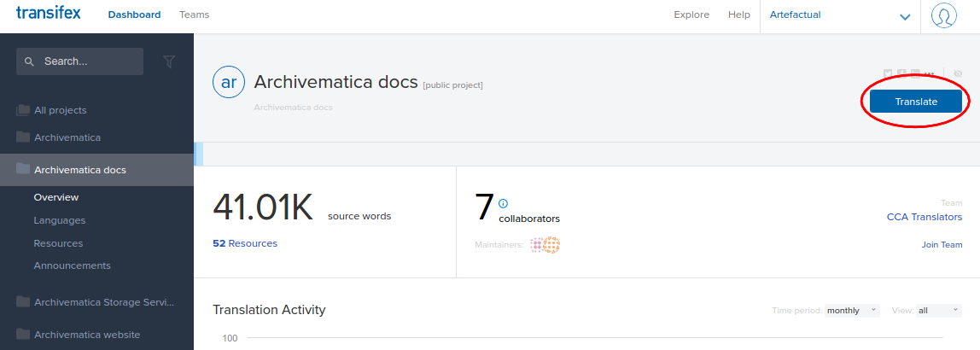Click the 'ar' project avatar circle

[x=228, y=82]
